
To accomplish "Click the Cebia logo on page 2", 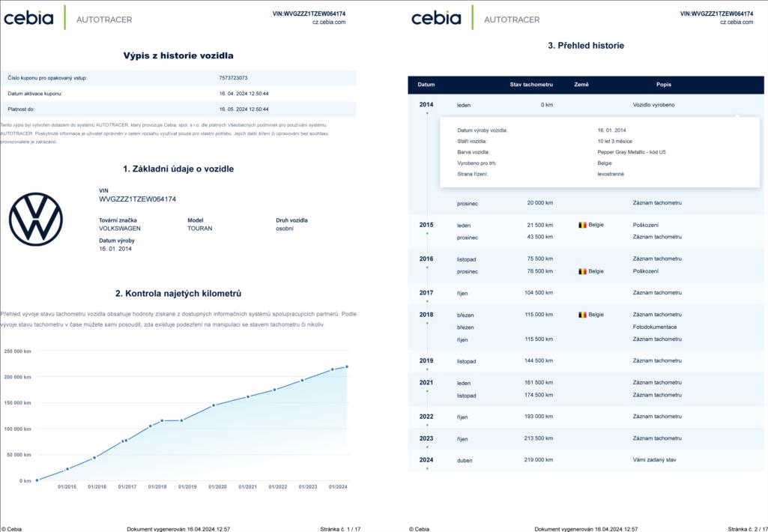I will 436,18.
